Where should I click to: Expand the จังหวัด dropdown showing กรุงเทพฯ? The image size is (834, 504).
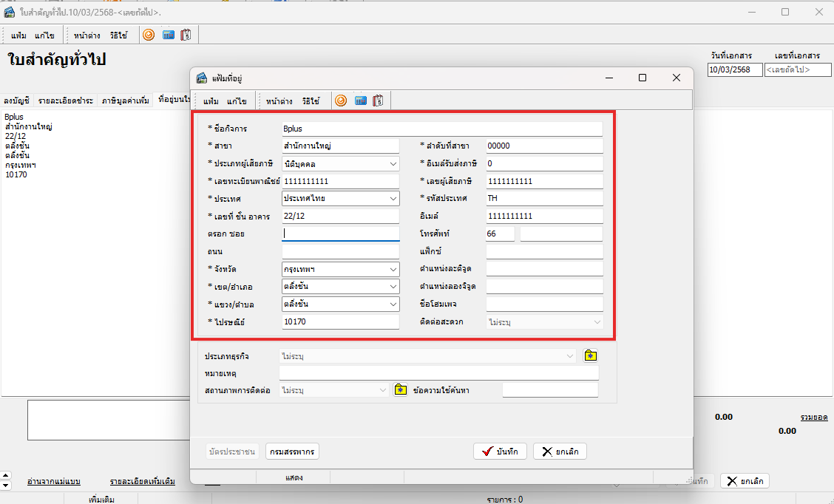tap(393, 270)
